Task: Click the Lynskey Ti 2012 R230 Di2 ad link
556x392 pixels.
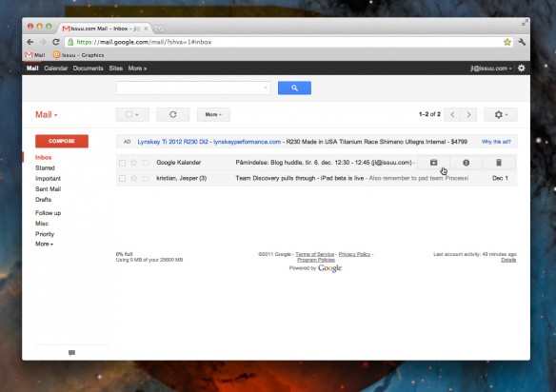Action: (x=172, y=142)
